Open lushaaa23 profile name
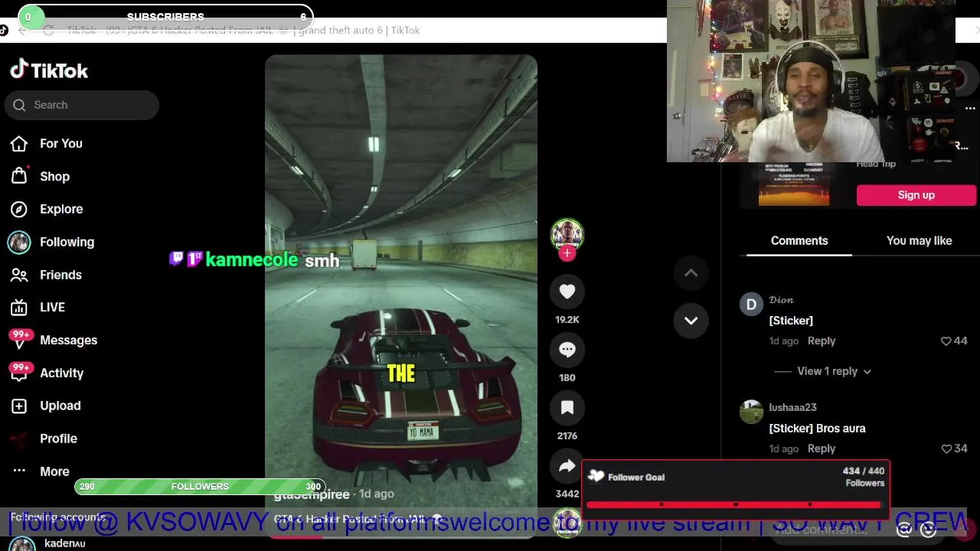The width and height of the screenshot is (980, 551). click(x=792, y=407)
